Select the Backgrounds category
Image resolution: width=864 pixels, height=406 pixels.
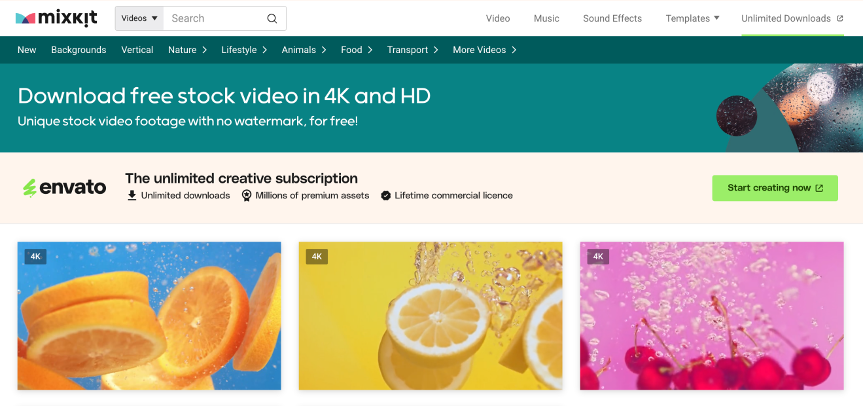coord(79,50)
